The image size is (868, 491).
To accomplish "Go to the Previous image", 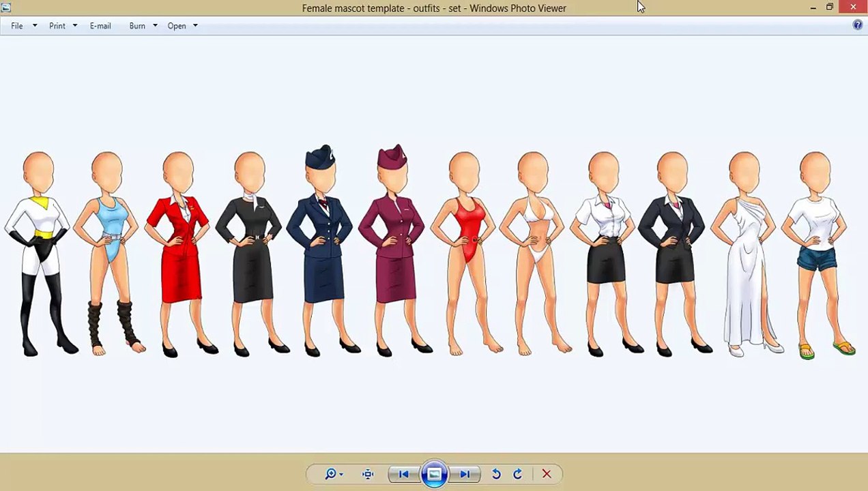I will click(403, 474).
